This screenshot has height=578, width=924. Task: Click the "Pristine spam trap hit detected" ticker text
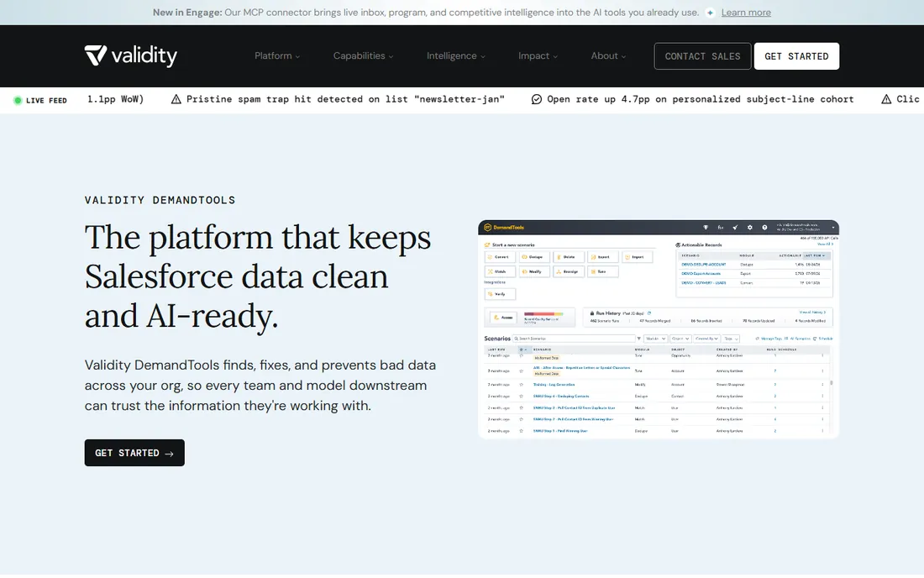point(345,99)
